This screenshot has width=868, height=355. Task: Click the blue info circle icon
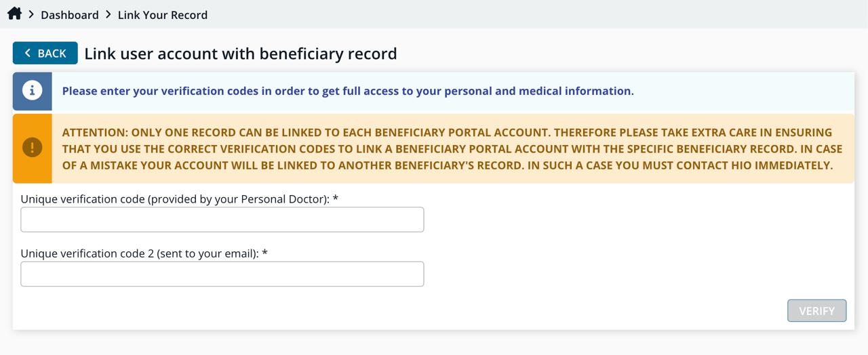[32, 91]
